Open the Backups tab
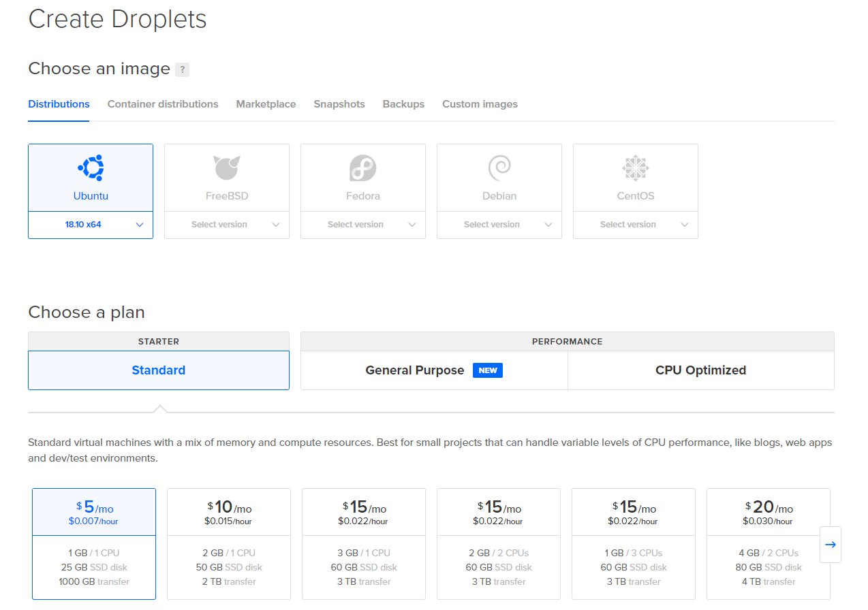 [403, 104]
